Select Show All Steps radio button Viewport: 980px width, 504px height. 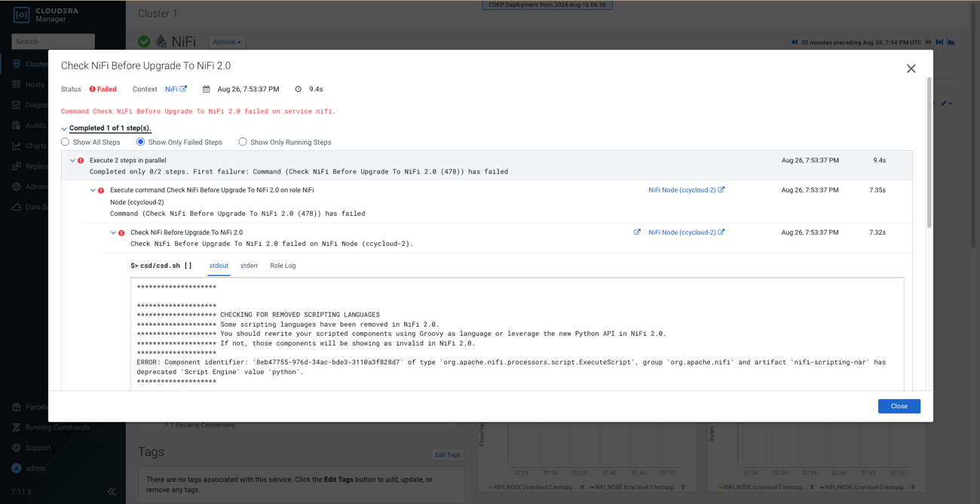click(66, 142)
